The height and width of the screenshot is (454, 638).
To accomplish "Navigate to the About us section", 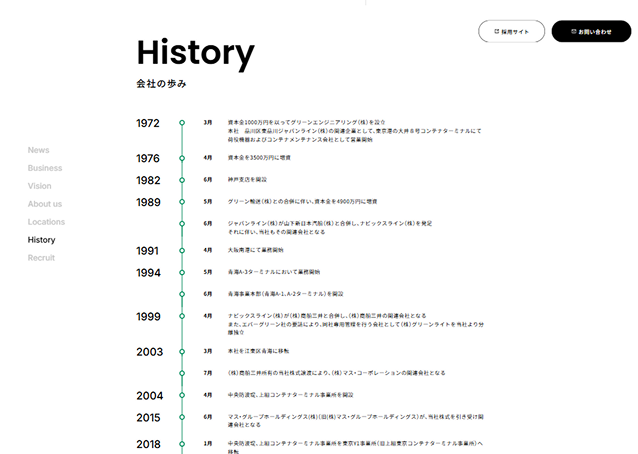I will pyautogui.click(x=45, y=204).
